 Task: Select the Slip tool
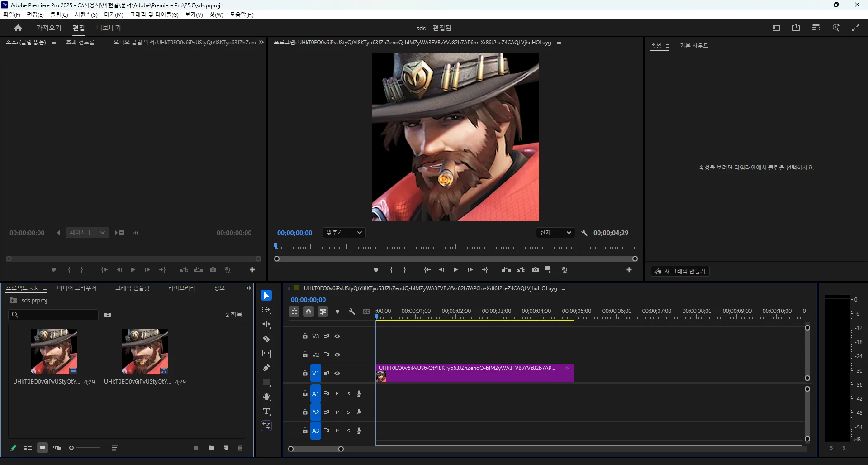(266, 354)
